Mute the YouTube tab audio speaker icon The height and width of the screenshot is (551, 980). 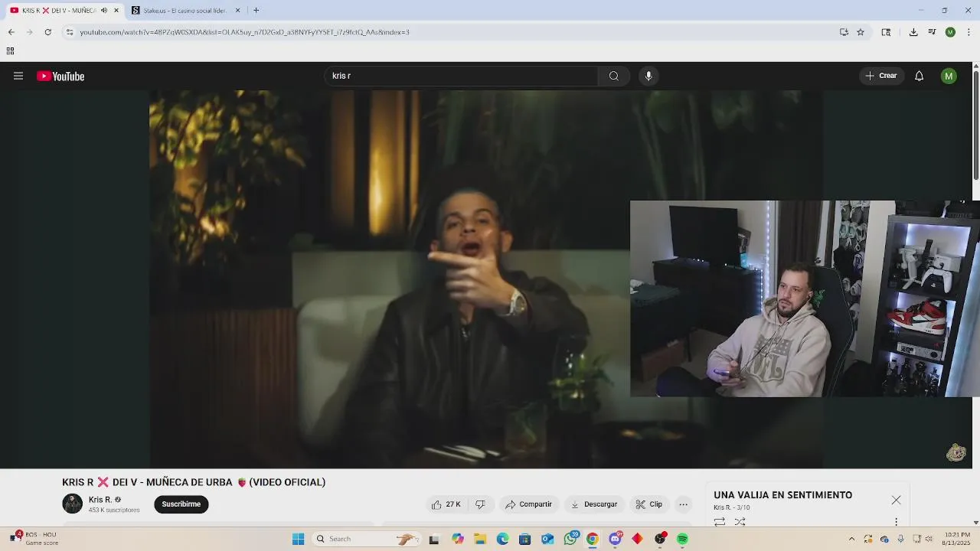point(104,10)
